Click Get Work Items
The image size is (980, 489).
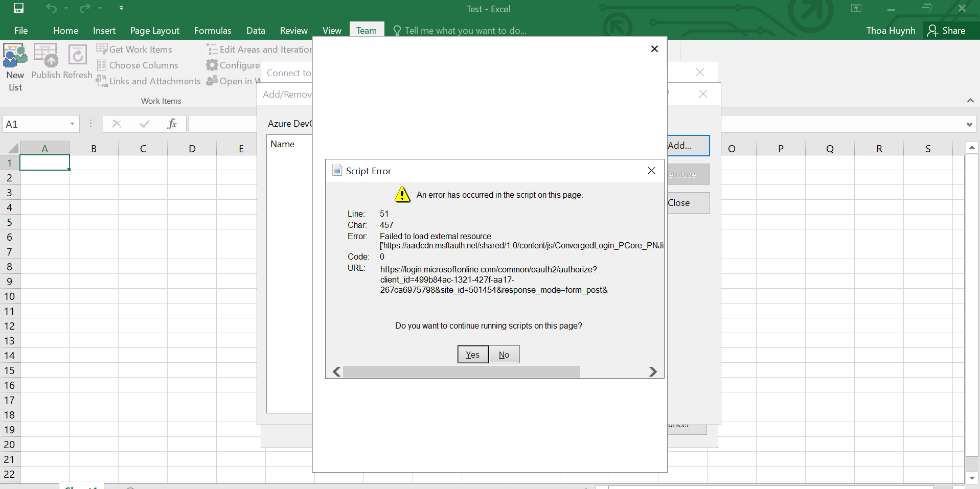click(134, 50)
